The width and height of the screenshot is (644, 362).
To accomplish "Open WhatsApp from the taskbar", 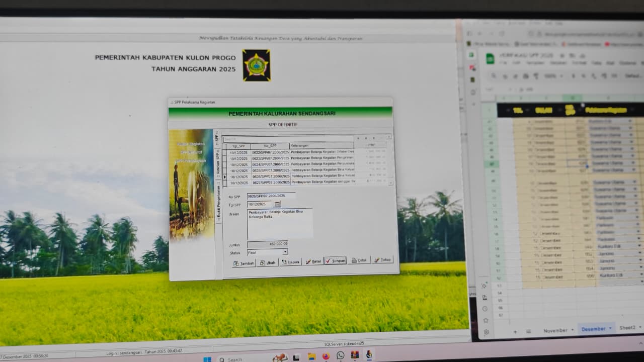I will (340, 355).
